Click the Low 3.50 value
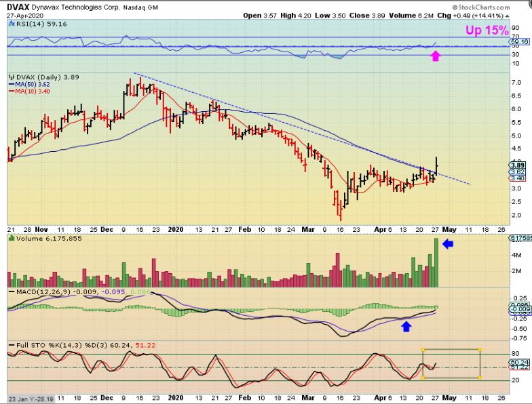Screen dimensions: 532x404 pos(330,16)
